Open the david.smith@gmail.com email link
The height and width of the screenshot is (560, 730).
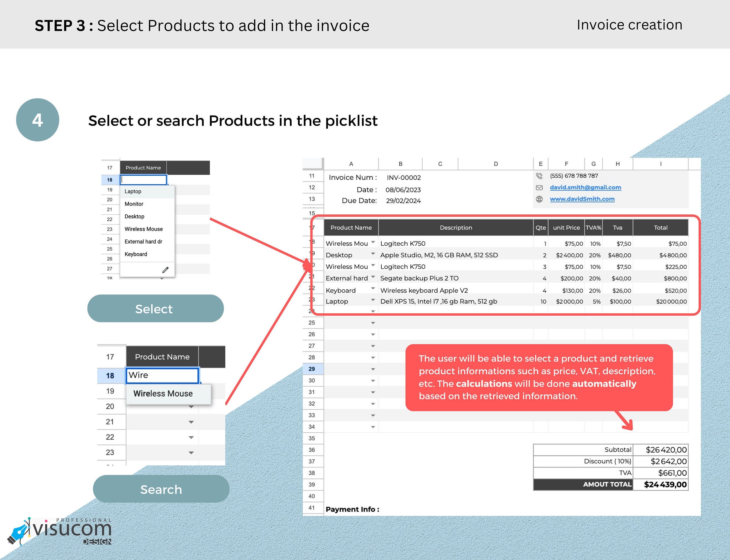point(585,187)
